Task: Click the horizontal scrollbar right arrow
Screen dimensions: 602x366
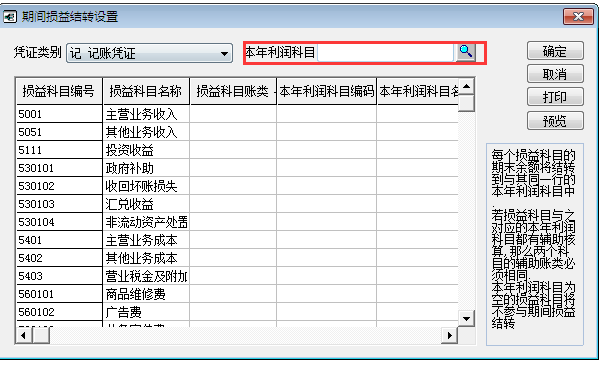Action: [449, 336]
